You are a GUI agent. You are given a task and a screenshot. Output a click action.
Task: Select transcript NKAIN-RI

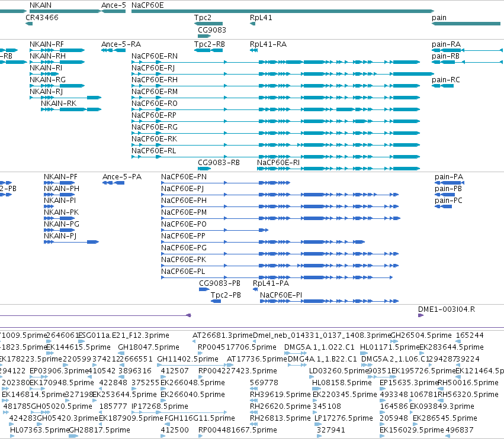46,68
